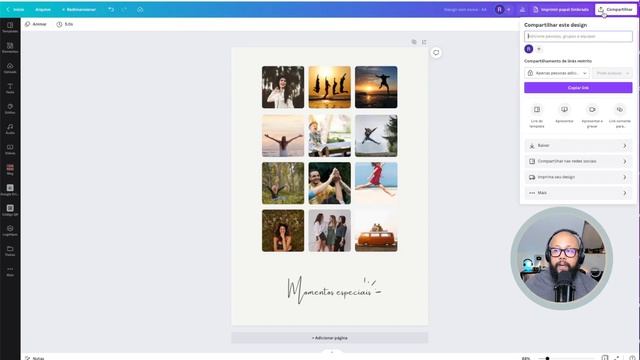Click the add comment bubble beside canvas
640x360 pixels.
(436, 53)
